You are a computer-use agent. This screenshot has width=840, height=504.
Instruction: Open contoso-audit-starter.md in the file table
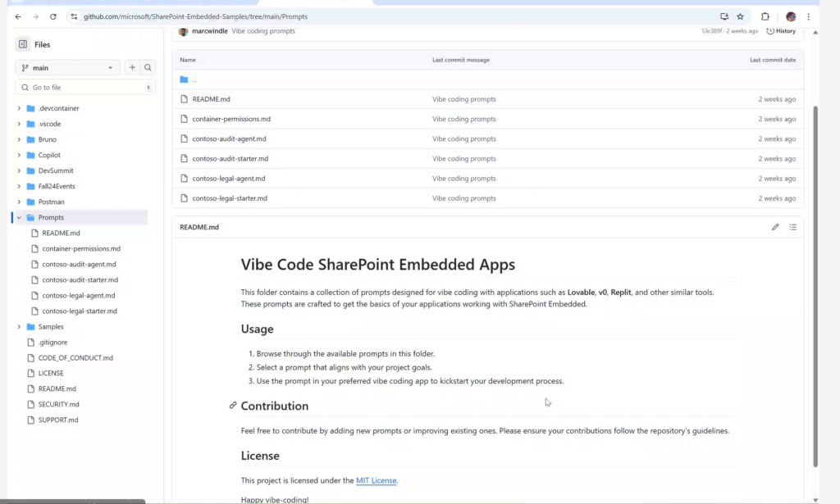(231, 158)
